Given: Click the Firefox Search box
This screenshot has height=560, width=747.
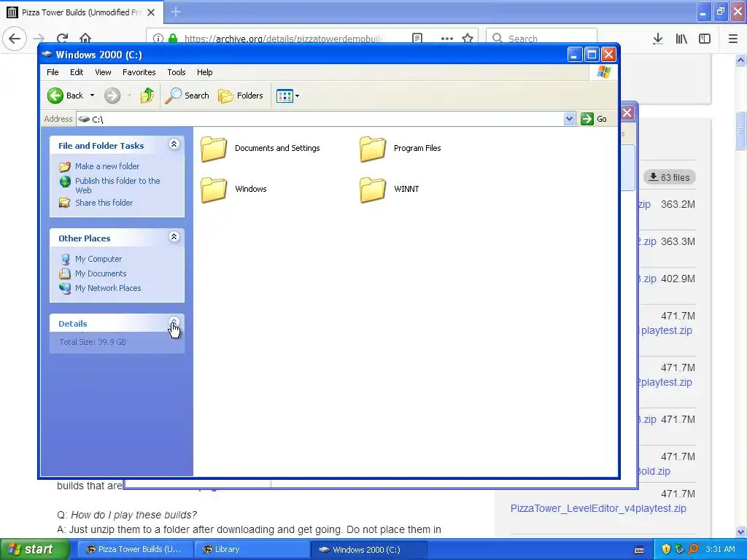Looking at the screenshot, I should [x=542, y=38].
